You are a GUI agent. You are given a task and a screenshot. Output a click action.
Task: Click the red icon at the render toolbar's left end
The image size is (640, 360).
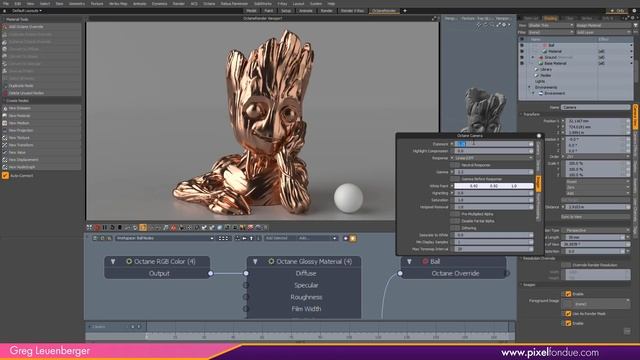click(97, 227)
